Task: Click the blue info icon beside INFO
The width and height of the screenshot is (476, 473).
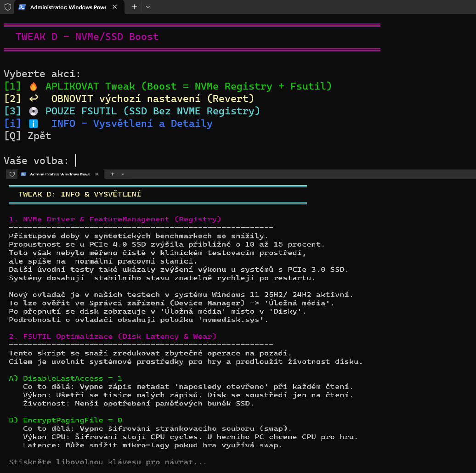Action: point(34,124)
